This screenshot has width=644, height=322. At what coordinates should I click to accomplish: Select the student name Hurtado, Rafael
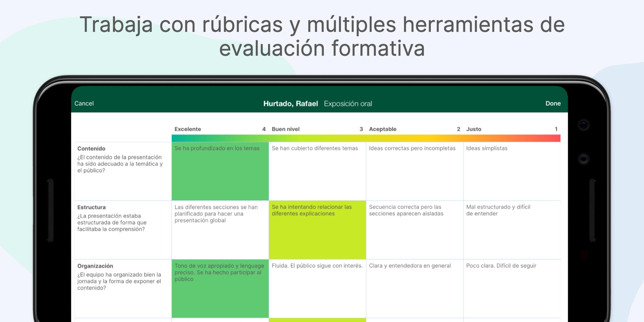(x=290, y=103)
